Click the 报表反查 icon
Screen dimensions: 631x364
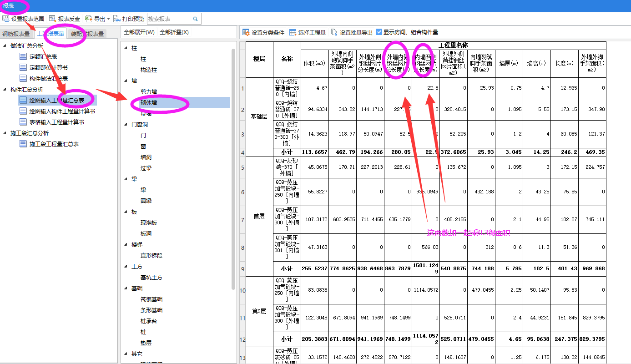point(52,19)
